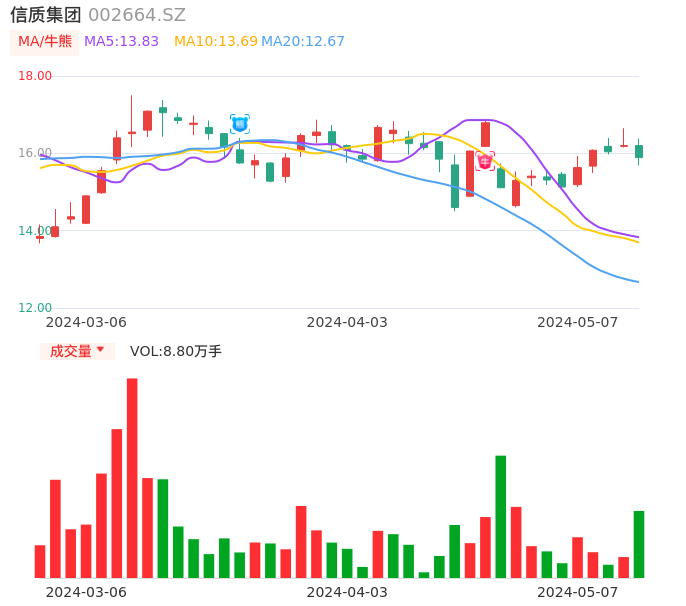
Task: Click the blue bear marker icon on chart
Action: coord(240,124)
